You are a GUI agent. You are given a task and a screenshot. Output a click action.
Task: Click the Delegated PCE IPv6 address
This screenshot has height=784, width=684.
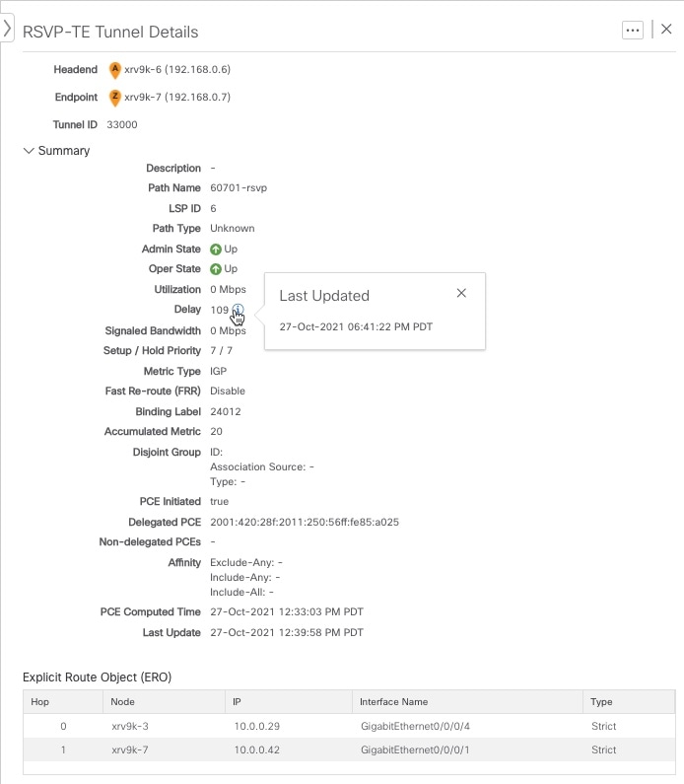[x=305, y=522]
